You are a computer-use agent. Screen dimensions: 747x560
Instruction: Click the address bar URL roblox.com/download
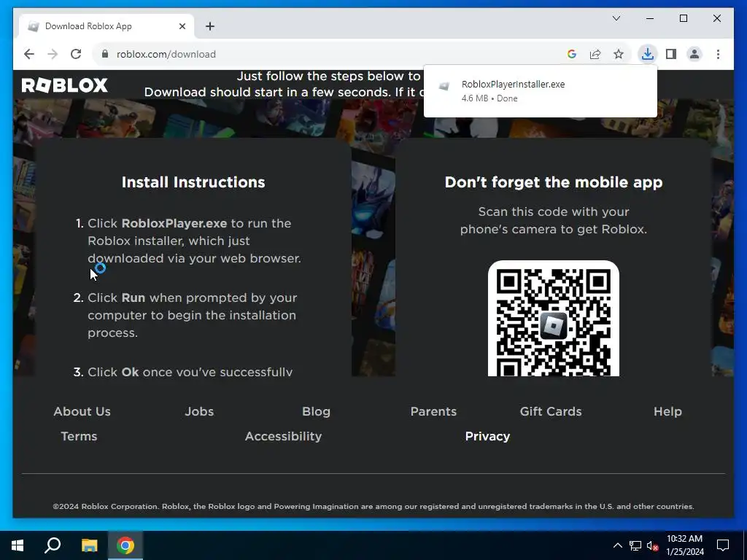click(166, 54)
